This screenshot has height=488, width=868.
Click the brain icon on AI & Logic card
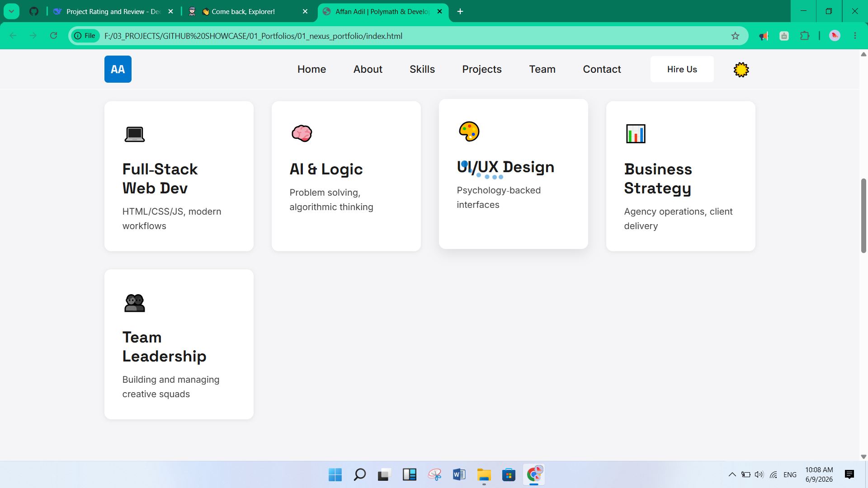302,133
